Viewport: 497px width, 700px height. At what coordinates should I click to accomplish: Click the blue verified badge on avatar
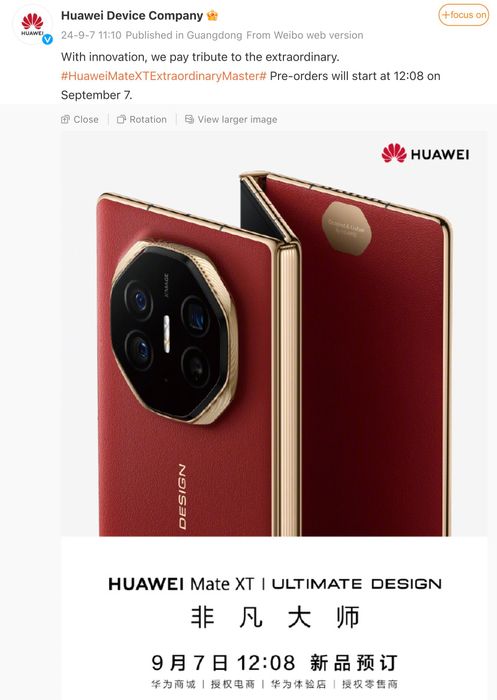[47, 39]
